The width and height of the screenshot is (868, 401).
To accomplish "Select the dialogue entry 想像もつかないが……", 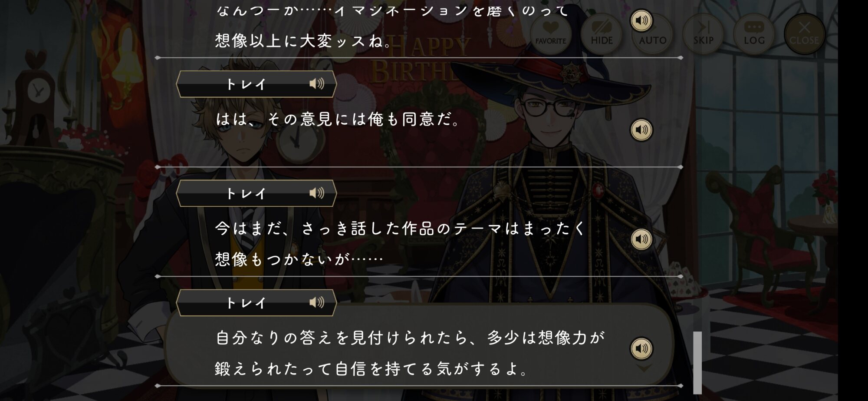I will pyautogui.click(x=299, y=259).
